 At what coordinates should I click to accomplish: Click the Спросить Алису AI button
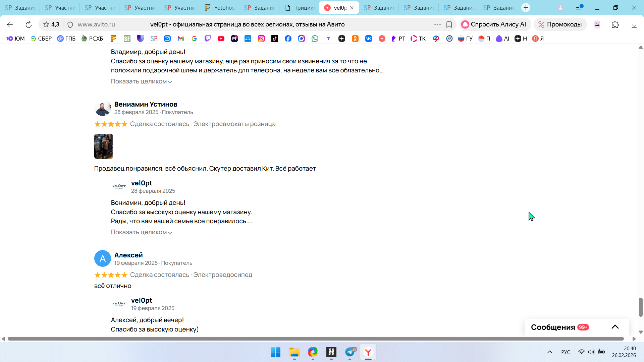click(x=494, y=24)
